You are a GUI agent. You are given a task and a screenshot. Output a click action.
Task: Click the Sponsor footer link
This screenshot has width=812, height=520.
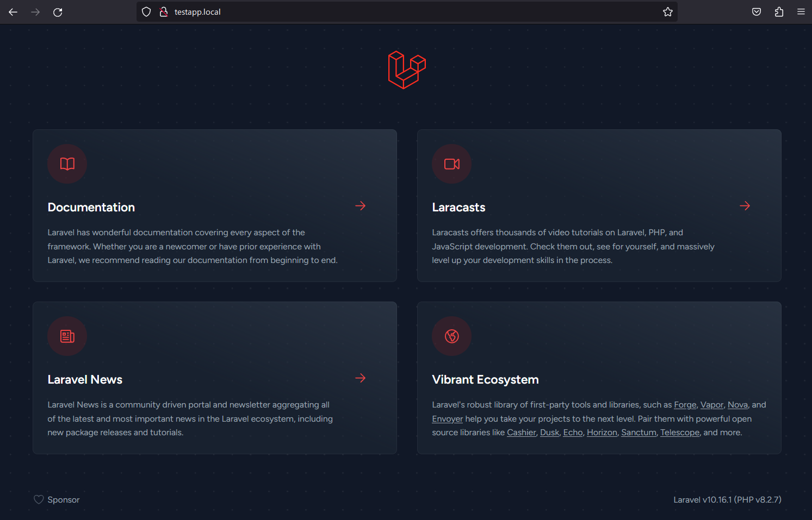64,500
